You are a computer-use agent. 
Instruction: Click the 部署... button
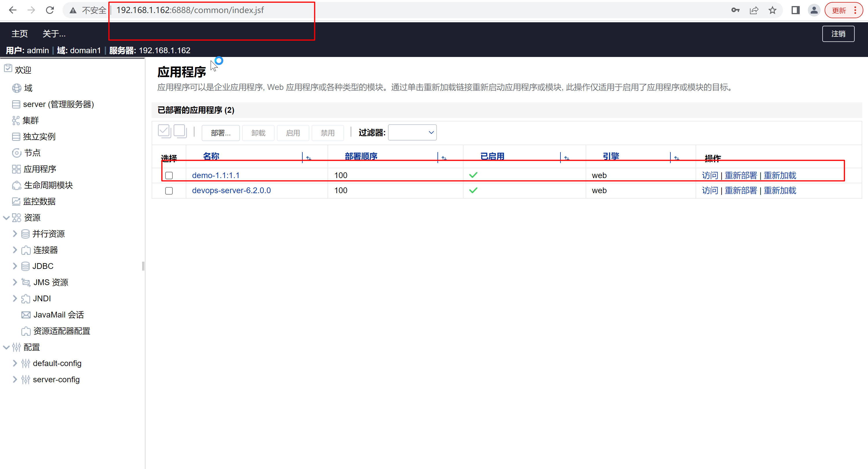click(x=221, y=133)
